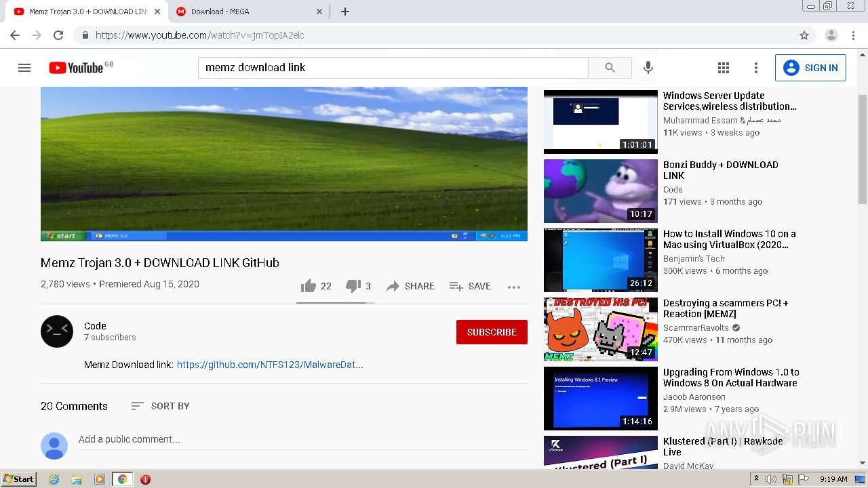
Task: Click '2,780 views' text
Action: [65, 284]
